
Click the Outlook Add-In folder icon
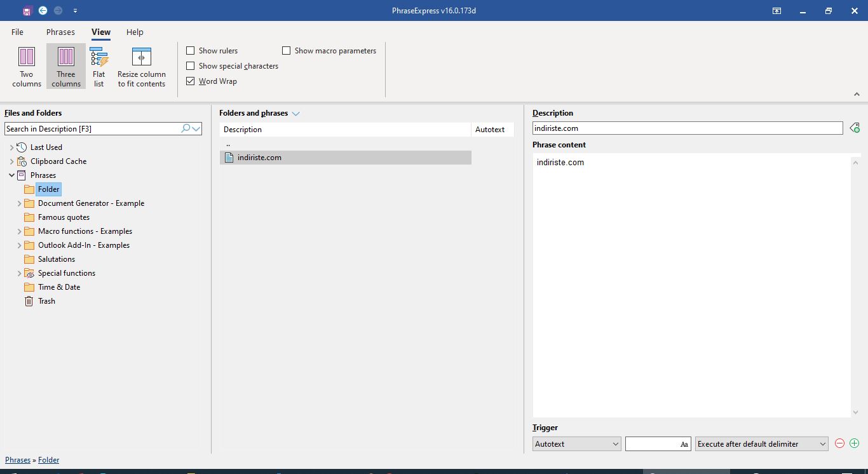coord(29,245)
